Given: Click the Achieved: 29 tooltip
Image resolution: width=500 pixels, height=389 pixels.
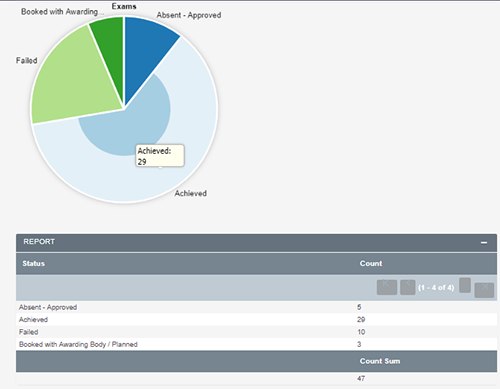Looking at the screenshot, I should tap(160, 155).
